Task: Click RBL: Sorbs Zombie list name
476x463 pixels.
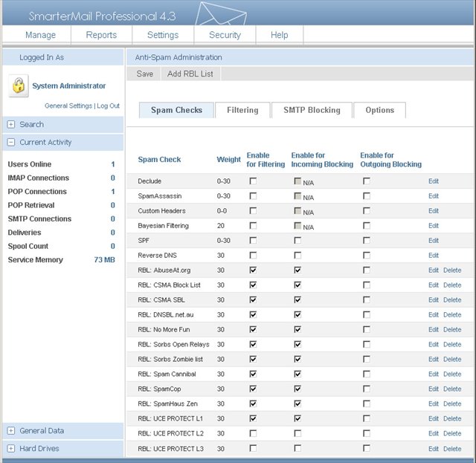Action: pyautogui.click(x=170, y=360)
